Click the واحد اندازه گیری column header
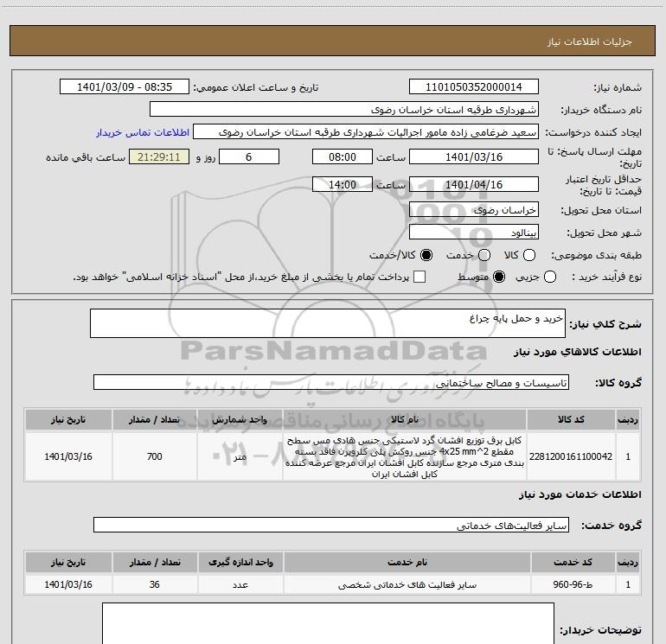666x644 pixels. click(240, 562)
